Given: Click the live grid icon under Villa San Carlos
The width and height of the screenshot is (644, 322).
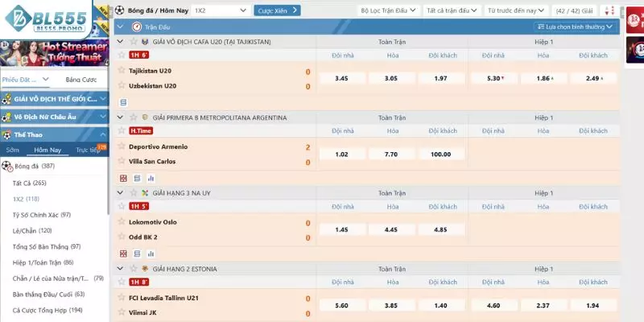Looking at the screenshot, I should [x=123, y=178].
